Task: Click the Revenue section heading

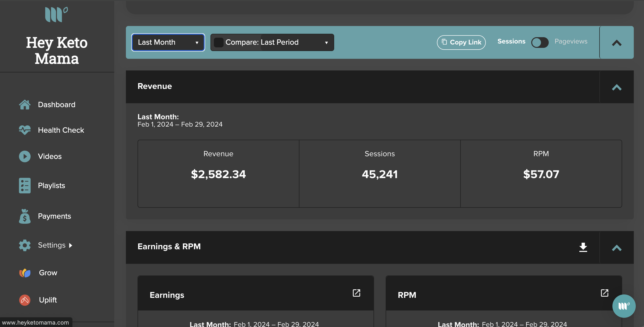Action: point(155,86)
